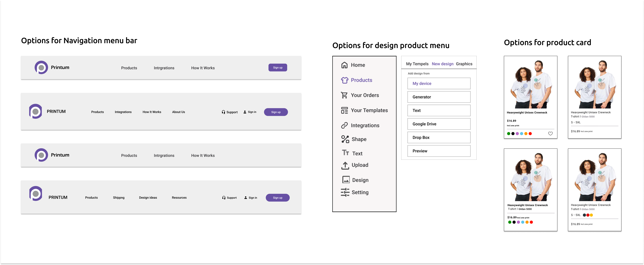Image resolution: width=644 pixels, height=265 pixels.
Task: Click person Sign in icon in Resources nav bar
Action: pyautogui.click(x=246, y=198)
